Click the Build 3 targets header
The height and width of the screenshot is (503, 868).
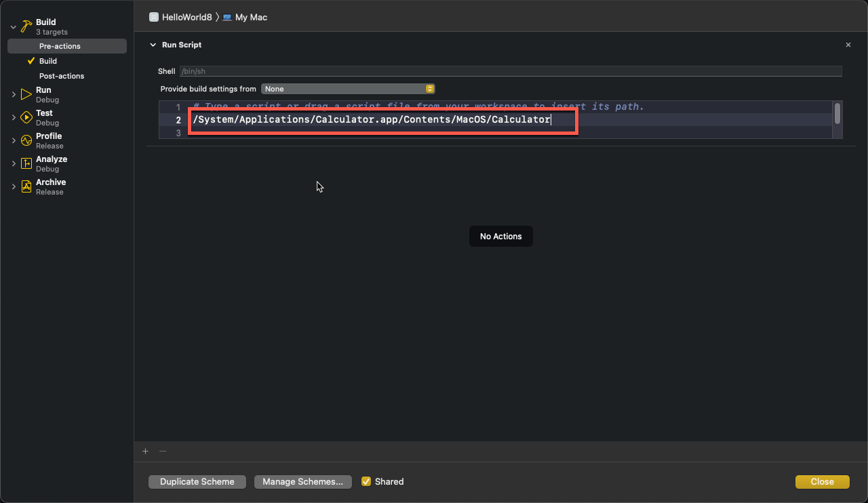tap(52, 26)
